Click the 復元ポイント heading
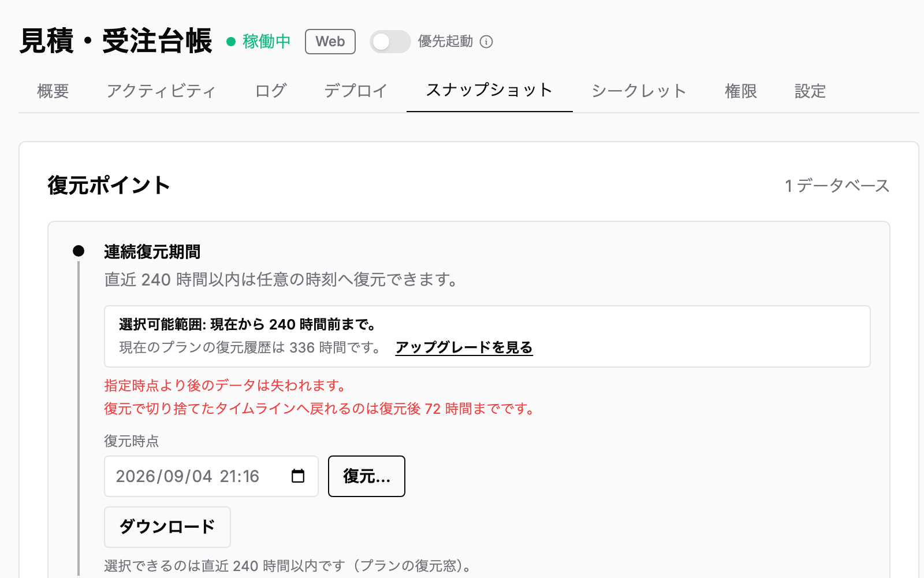 [109, 186]
